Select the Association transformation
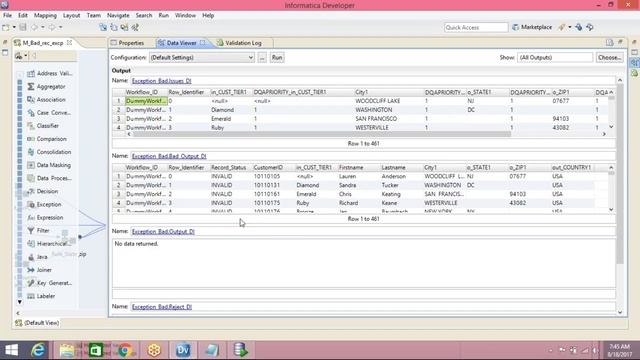The width and height of the screenshot is (640, 360). point(46,100)
